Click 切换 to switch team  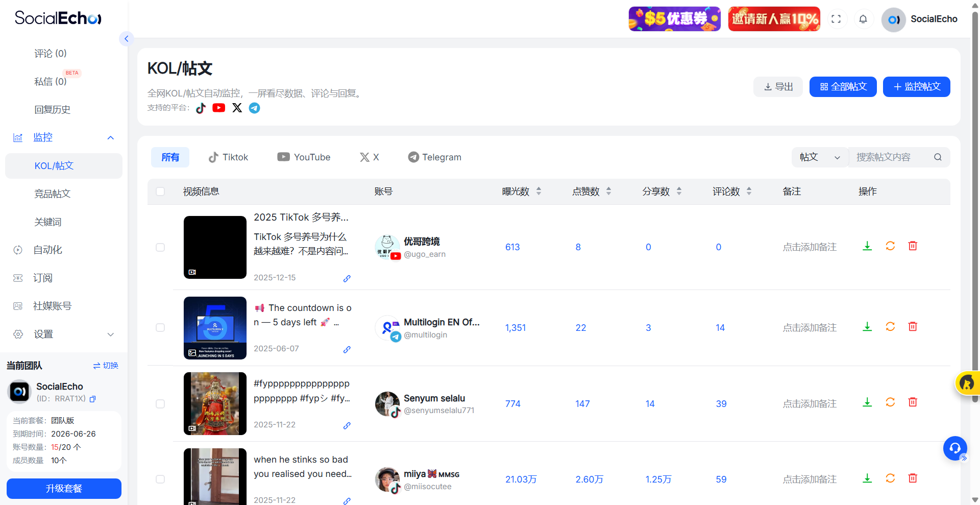(106, 366)
